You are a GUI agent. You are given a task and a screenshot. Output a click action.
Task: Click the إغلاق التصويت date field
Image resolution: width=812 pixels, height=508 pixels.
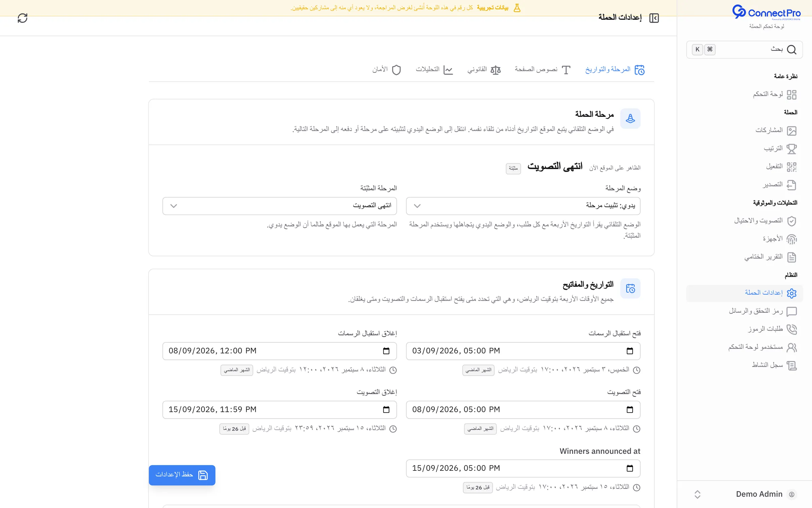pos(279,409)
